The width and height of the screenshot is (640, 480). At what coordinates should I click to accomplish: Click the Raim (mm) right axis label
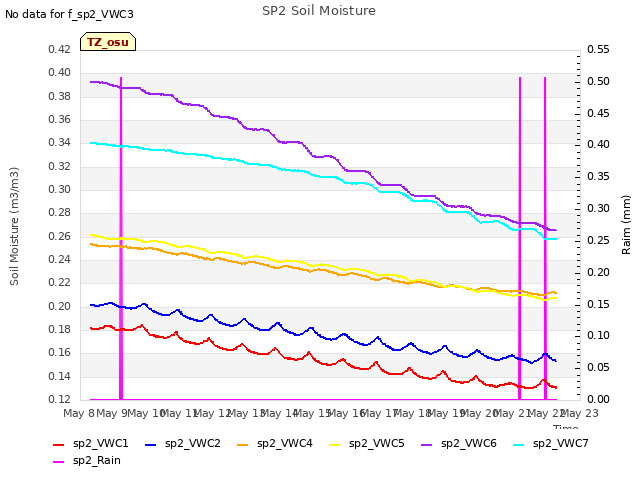[626, 225]
